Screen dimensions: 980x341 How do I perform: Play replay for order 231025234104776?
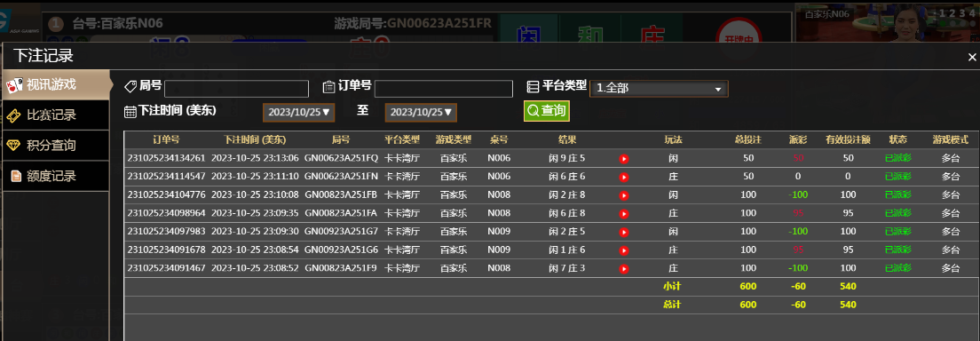pyautogui.click(x=623, y=195)
